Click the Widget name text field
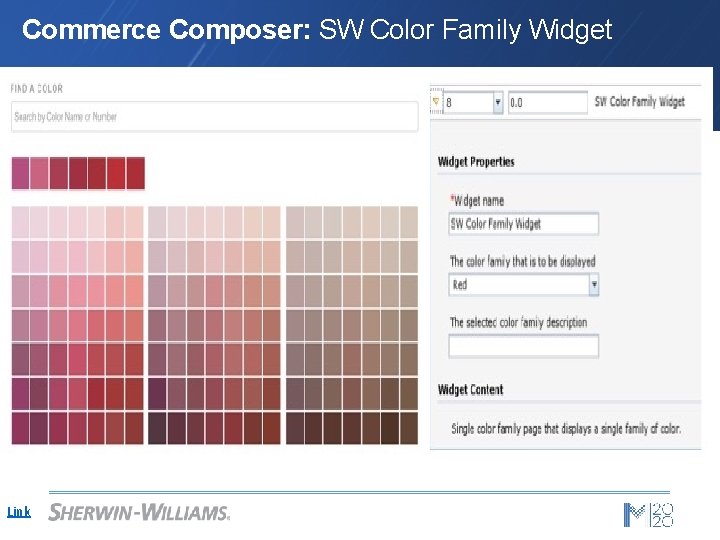 click(x=523, y=224)
